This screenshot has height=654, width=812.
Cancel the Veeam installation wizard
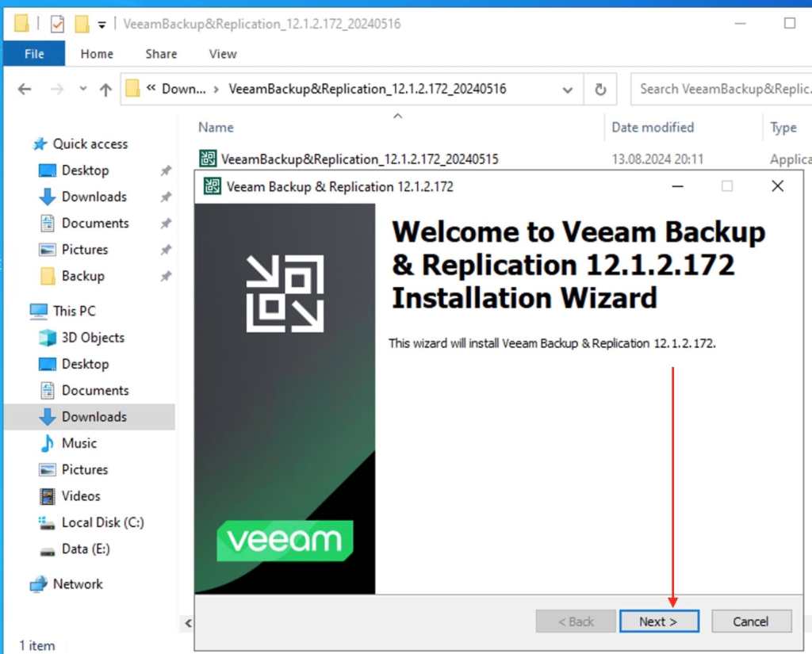(751, 621)
